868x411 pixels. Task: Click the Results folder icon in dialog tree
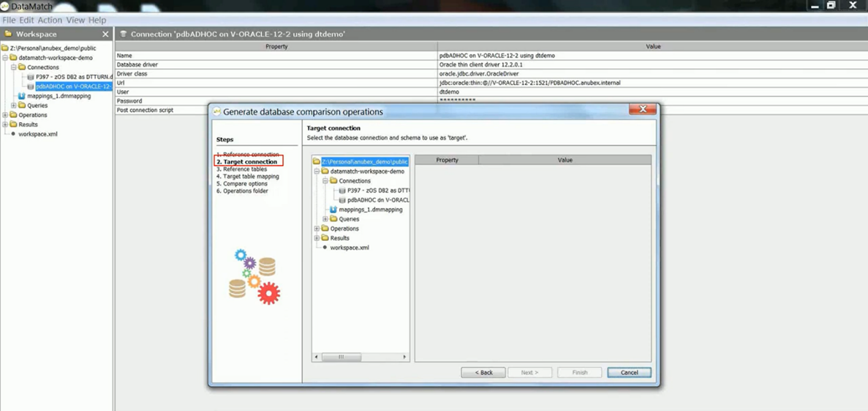(325, 238)
